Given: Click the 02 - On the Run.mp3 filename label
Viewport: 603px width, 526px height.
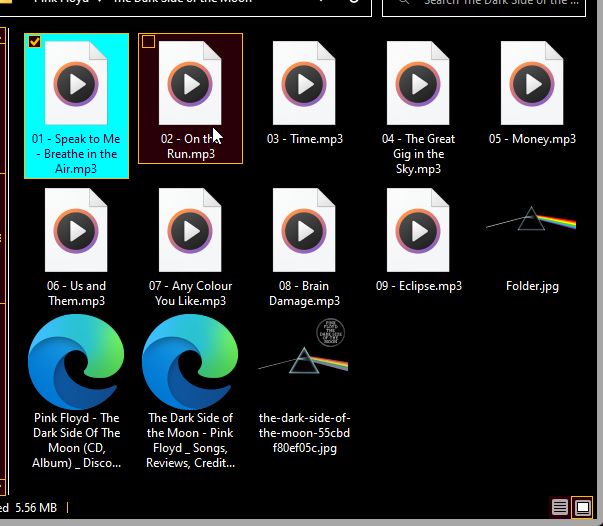Looking at the screenshot, I should (188, 146).
